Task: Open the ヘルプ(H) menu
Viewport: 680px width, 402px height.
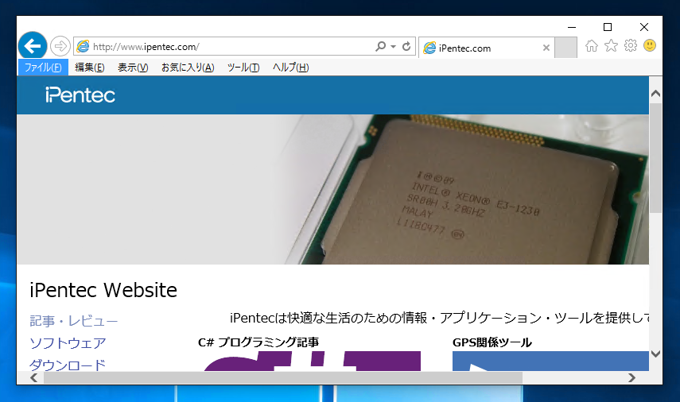Action: [x=291, y=68]
